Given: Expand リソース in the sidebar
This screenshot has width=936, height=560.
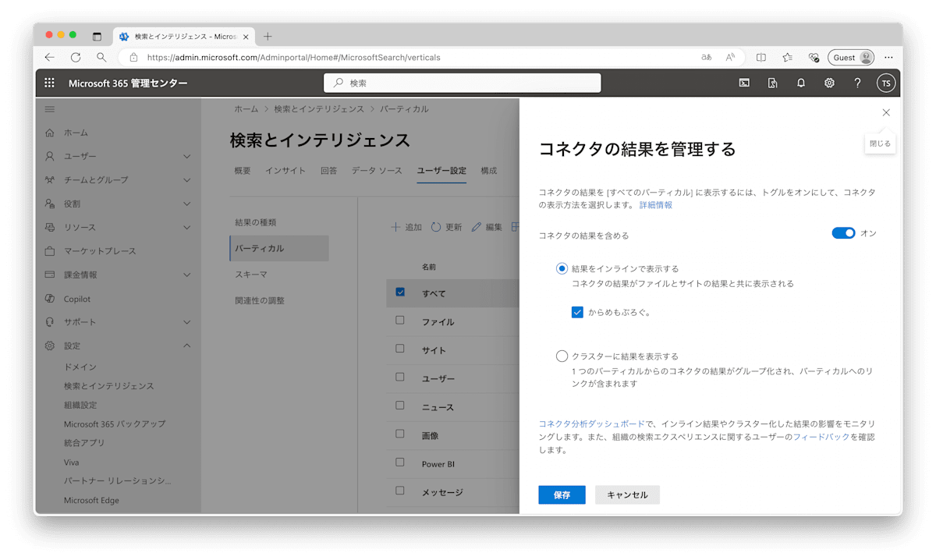Looking at the screenshot, I should coord(186,228).
